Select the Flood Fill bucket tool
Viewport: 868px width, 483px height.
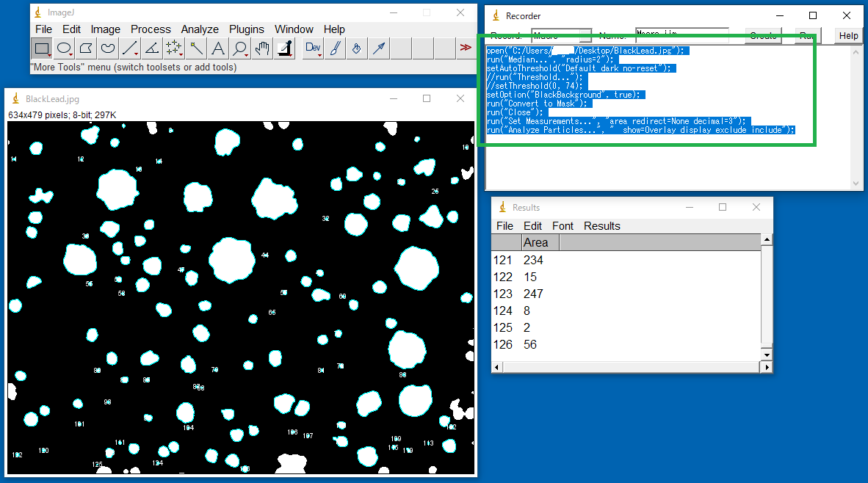(x=356, y=48)
